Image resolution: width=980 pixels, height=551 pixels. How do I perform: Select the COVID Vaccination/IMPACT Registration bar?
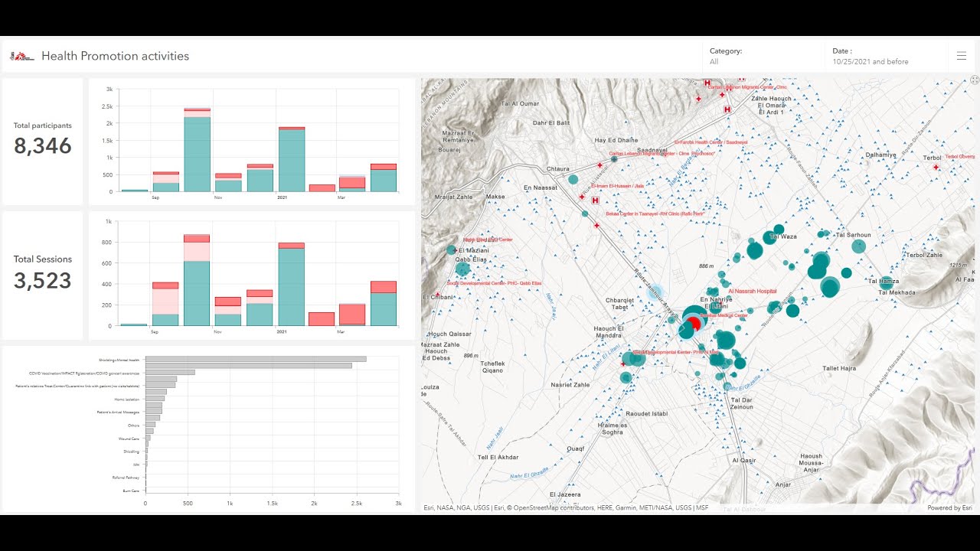click(170, 373)
